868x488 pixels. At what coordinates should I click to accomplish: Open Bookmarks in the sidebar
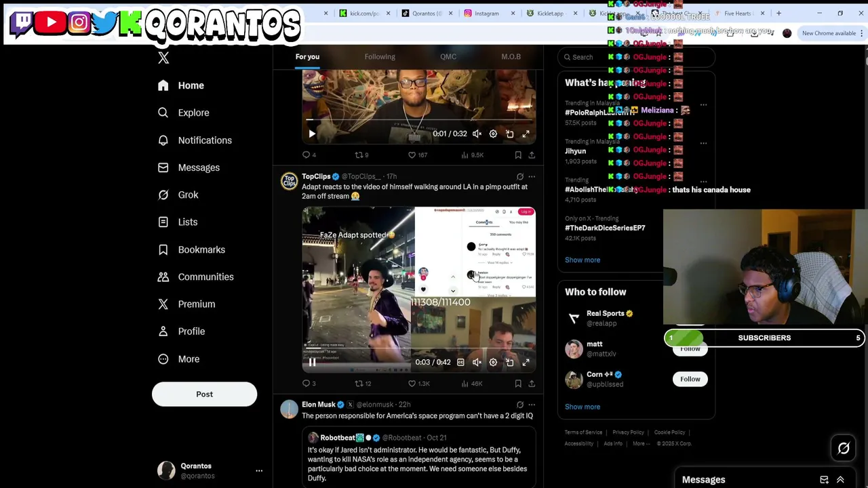[x=191, y=249]
